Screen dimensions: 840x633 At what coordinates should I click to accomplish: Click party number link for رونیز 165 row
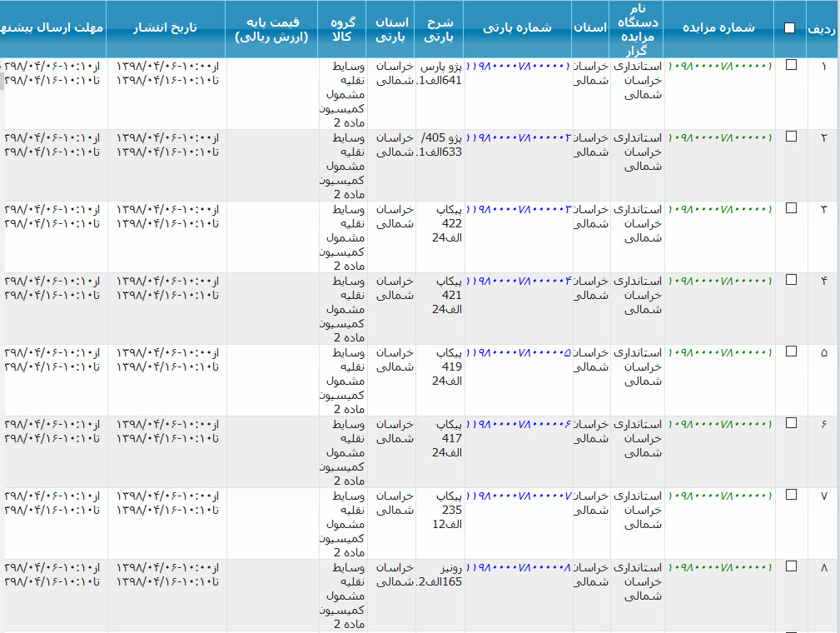[518, 568]
